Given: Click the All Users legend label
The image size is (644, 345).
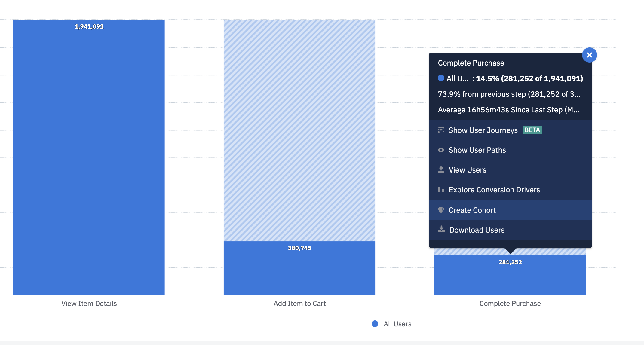Looking at the screenshot, I should pos(397,324).
